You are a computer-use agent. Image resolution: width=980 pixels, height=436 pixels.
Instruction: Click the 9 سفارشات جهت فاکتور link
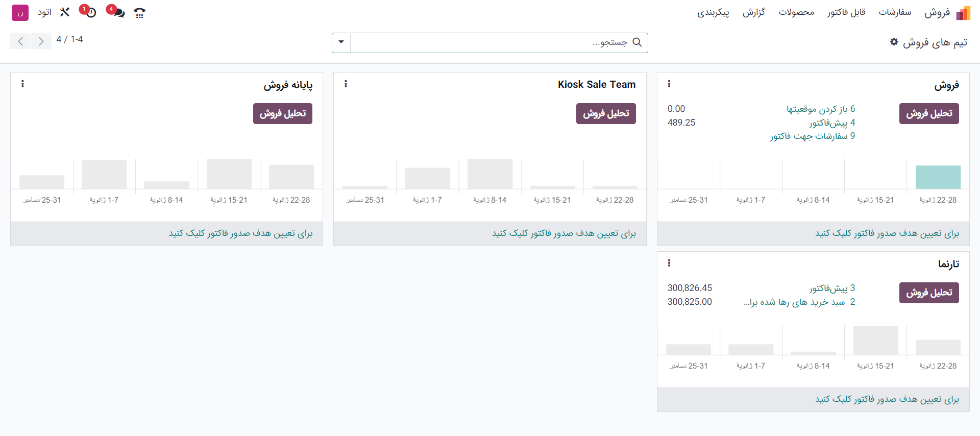pos(813,136)
